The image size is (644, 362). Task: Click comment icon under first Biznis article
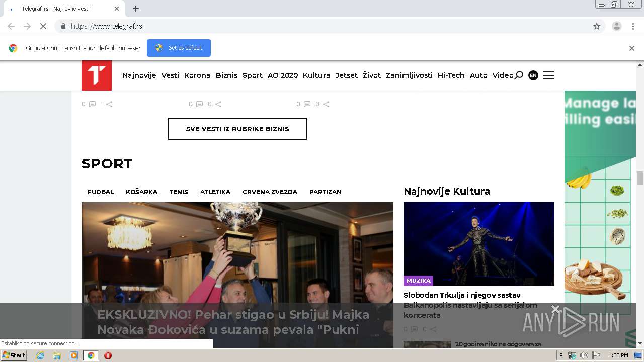(x=92, y=104)
